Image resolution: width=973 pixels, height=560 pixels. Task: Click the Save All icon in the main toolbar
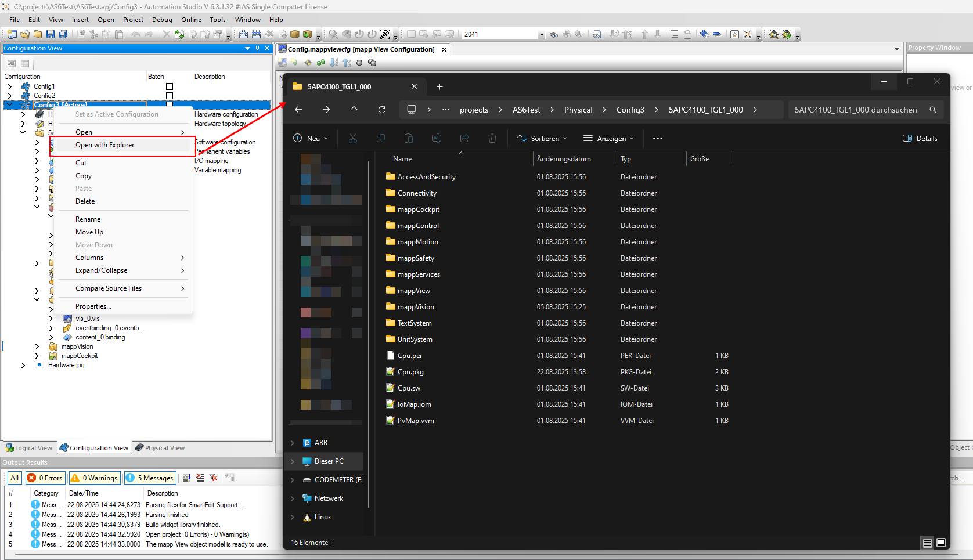coord(63,34)
